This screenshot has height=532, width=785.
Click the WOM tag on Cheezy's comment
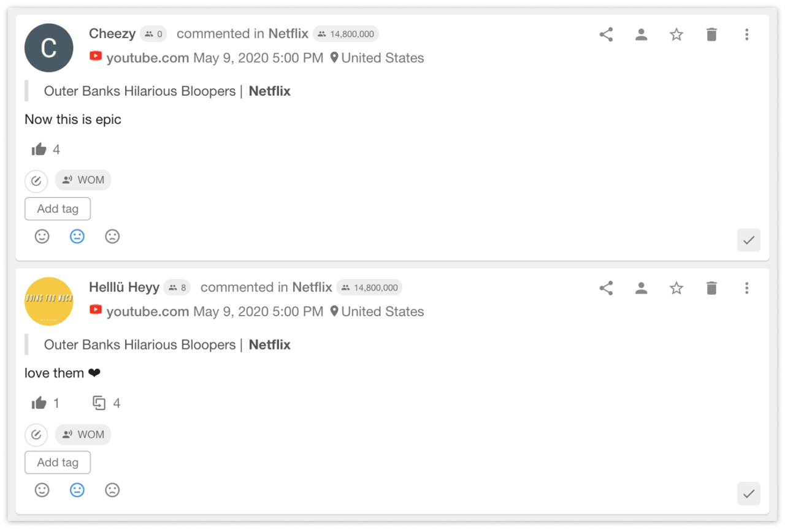coord(83,180)
